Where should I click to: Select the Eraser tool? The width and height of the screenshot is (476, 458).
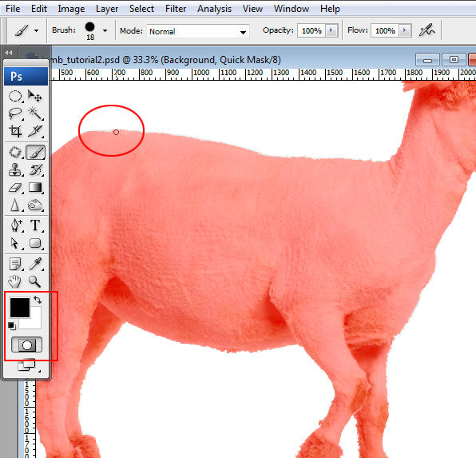(x=15, y=188)
